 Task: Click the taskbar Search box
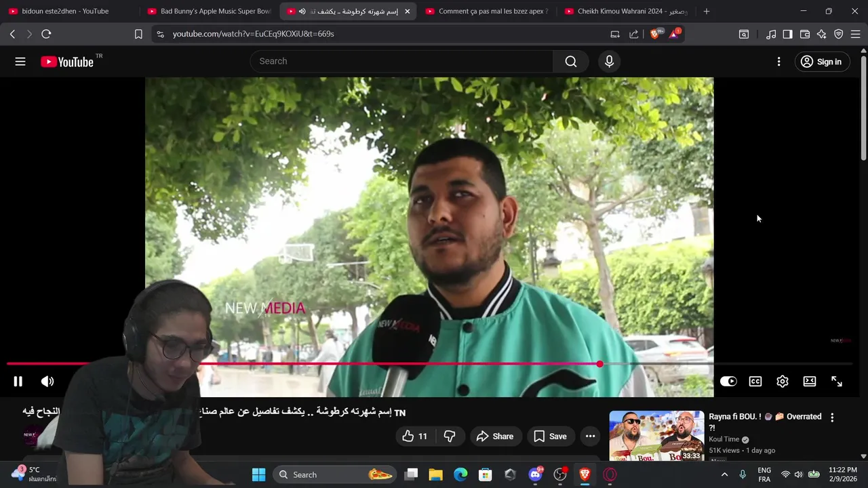click(335, 474)
